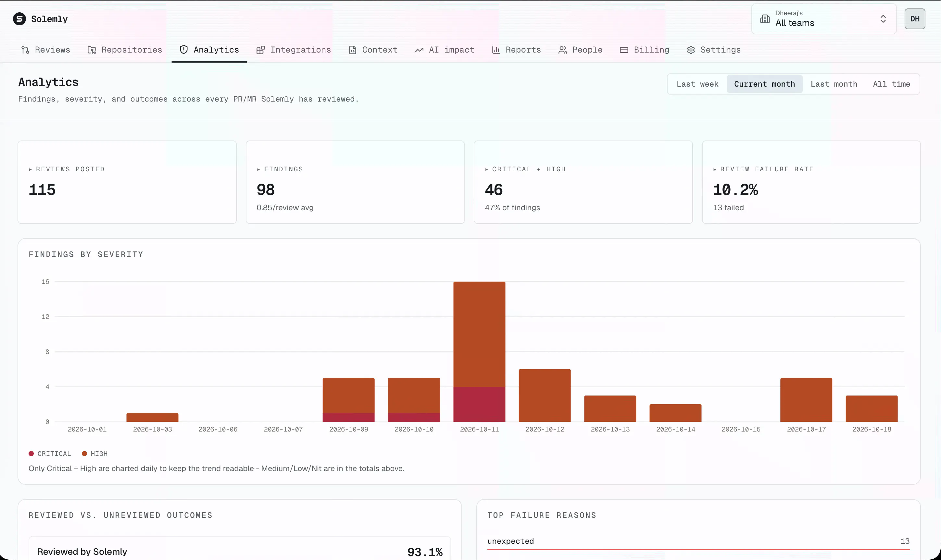Expand the Critical + High triangle marker
The height and width of the screenshot is (560, 941).
click(486, 169)
